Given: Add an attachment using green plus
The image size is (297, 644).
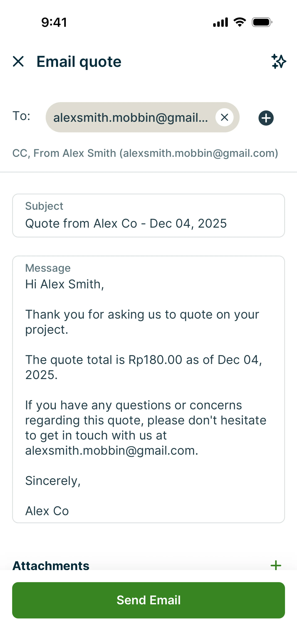Looking at the screenshot, I should pyautogui.click(x=276, y=565).
